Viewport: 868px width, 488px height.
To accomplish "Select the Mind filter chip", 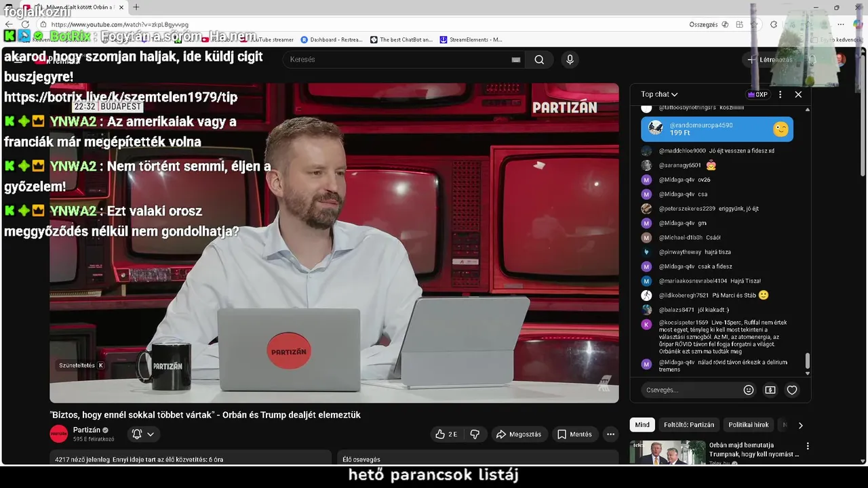I will click(x=642, y=425).
